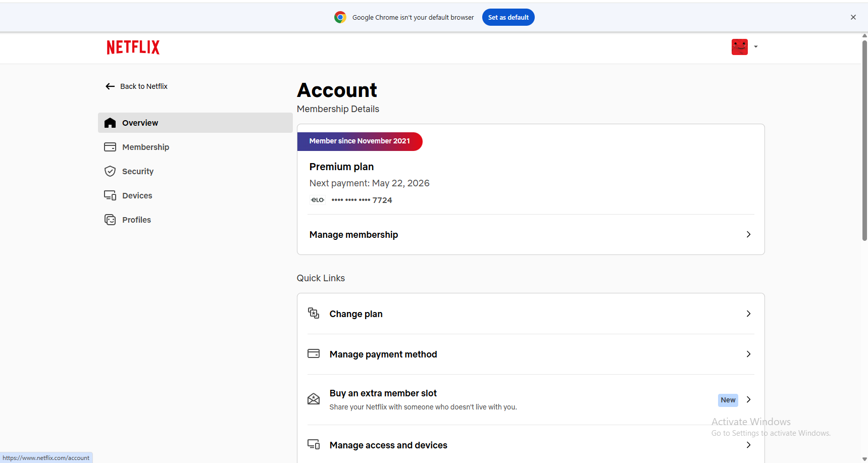Click the Manage access and devices chevron
The height and width of the screenshot is (463, 868).
tap(748, 445)
